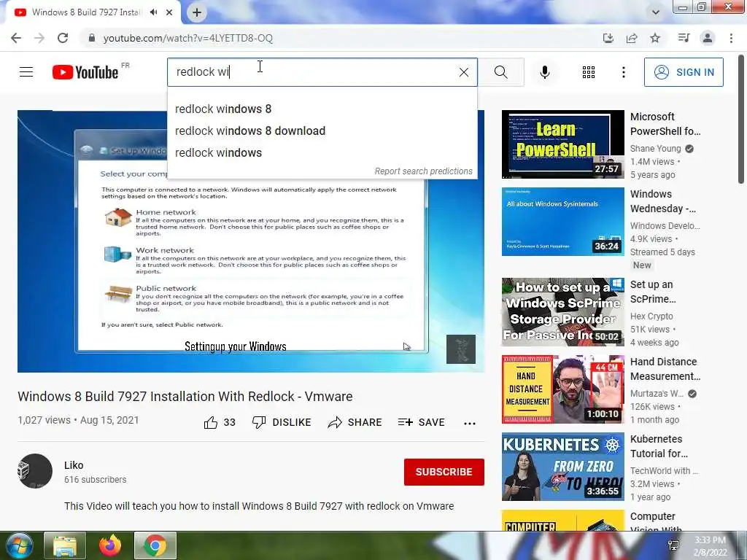Click the Chrome taskbar icon
Image resolution: width=747 pixels, height=560 pixels.
155,545
